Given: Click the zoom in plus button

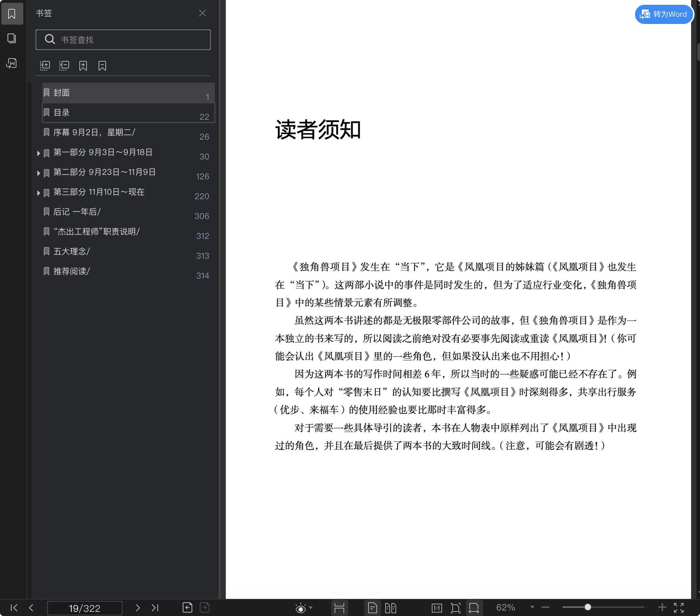Looking at the screenshot, I should tap(662, 607).
